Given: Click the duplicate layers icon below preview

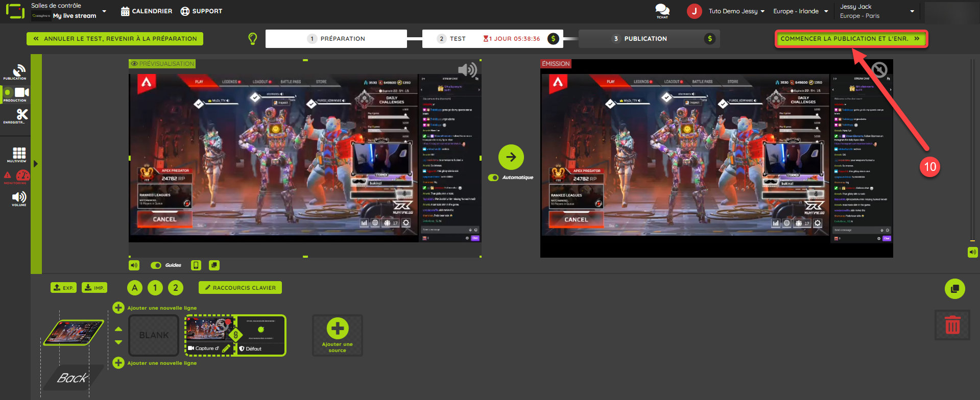Looking at the screenshot, I should coord(214,265).
